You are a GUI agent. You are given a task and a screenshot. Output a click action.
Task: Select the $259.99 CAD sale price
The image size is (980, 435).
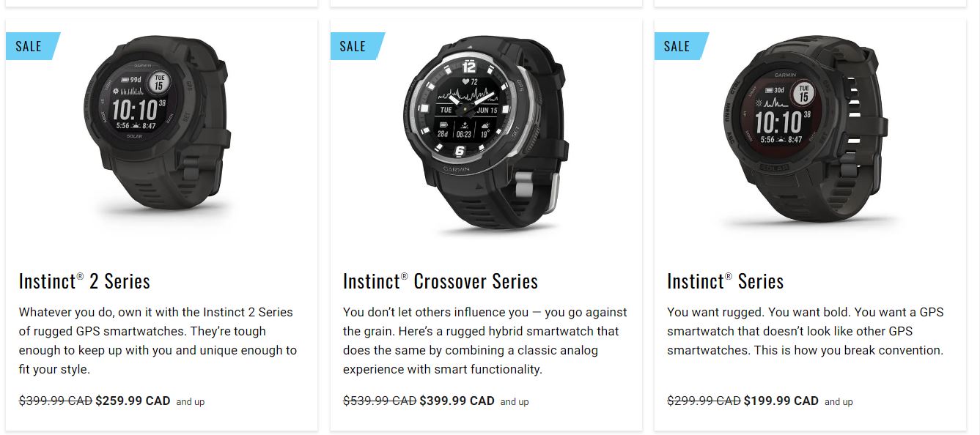click(x=133, y=401)
